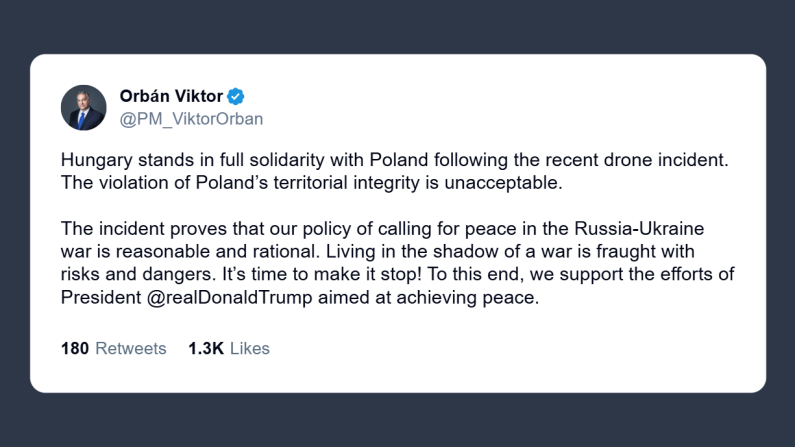Click the words 'Russia-Ukraine' in the tweet

coord(616,229)
